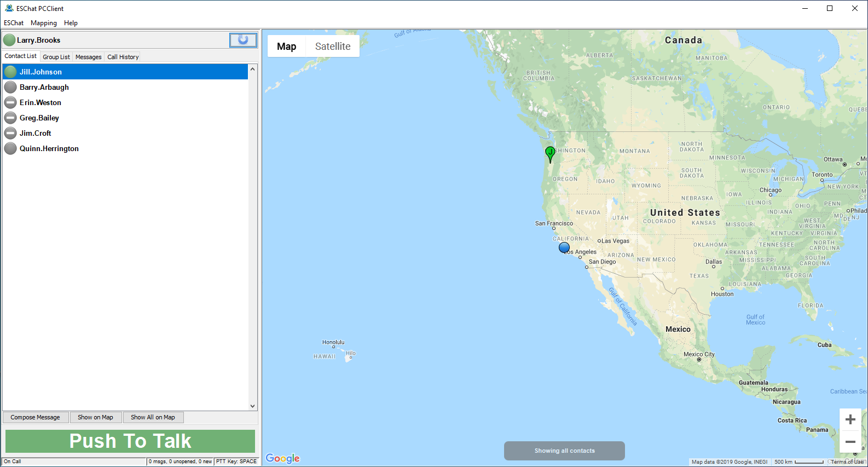Click Jim.Croft's do-not-disturb status icon
This screenshot has width=868, height=467.
point(10,133)
